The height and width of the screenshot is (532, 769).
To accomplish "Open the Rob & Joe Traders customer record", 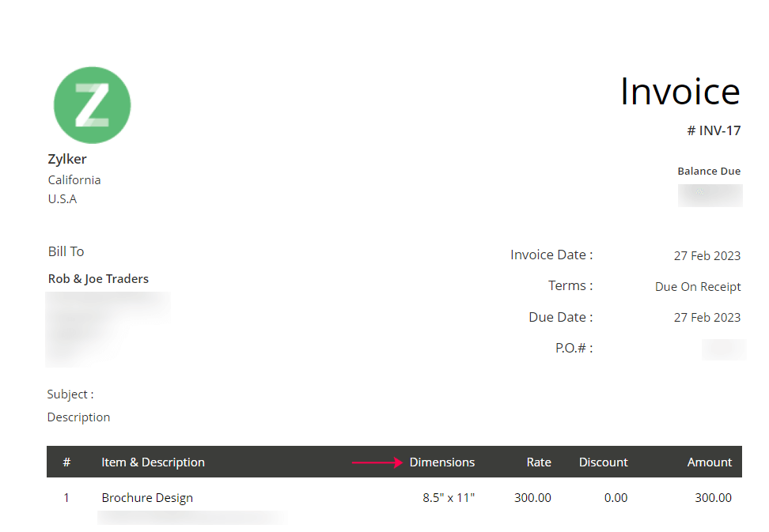I will (98, 278).
